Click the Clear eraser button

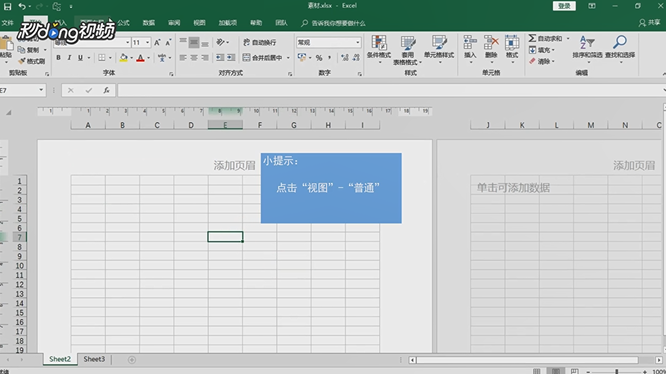(x=542, y=62)
